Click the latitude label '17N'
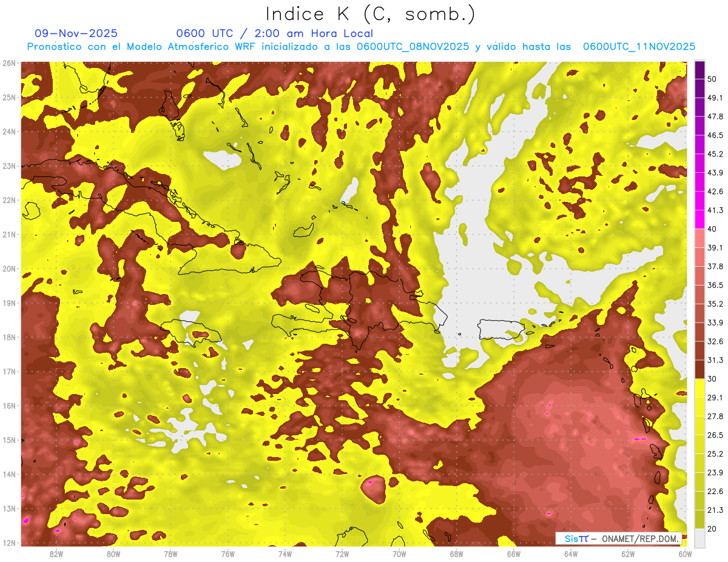The width and height of the screenshot is (728, 562). (x=9, y=372)
